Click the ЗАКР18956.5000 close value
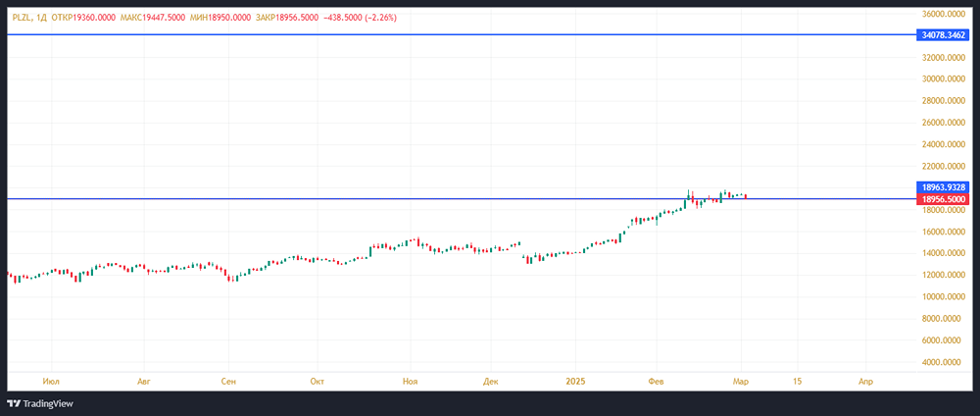 click(286, 18)
